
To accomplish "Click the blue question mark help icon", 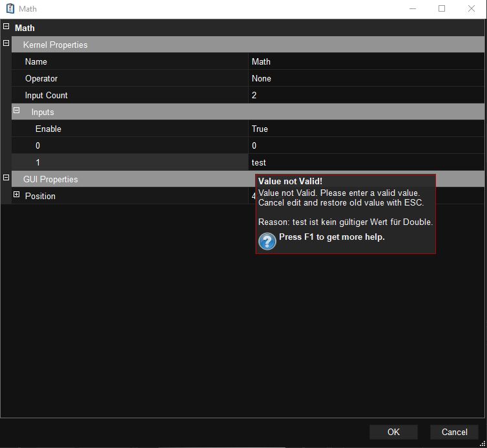I will 267,241.
